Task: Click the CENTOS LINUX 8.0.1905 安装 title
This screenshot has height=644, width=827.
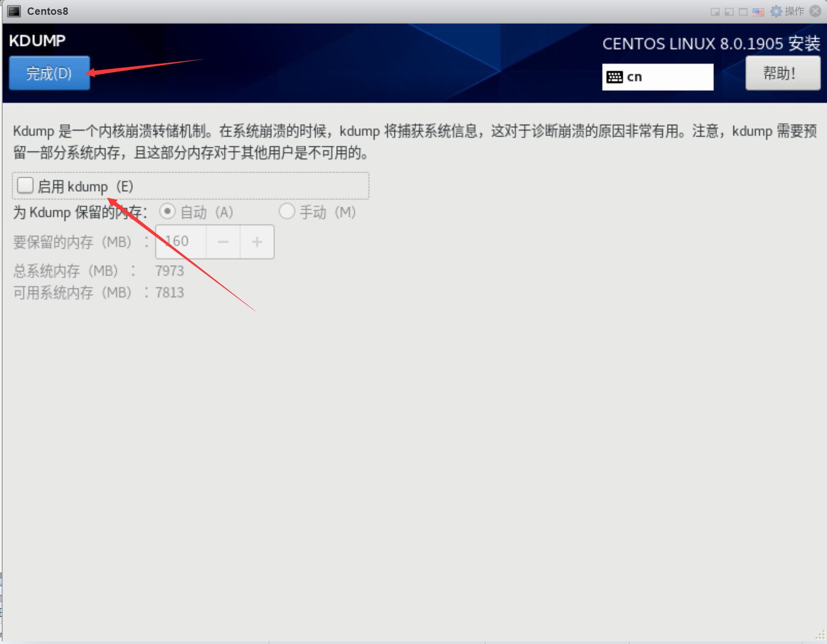Action: [711, 44]
